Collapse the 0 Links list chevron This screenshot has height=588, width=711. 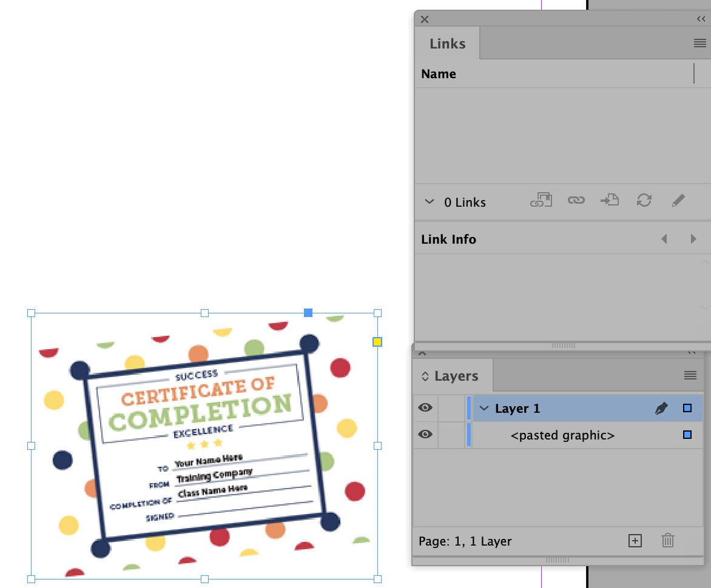(x=430, y=202)
